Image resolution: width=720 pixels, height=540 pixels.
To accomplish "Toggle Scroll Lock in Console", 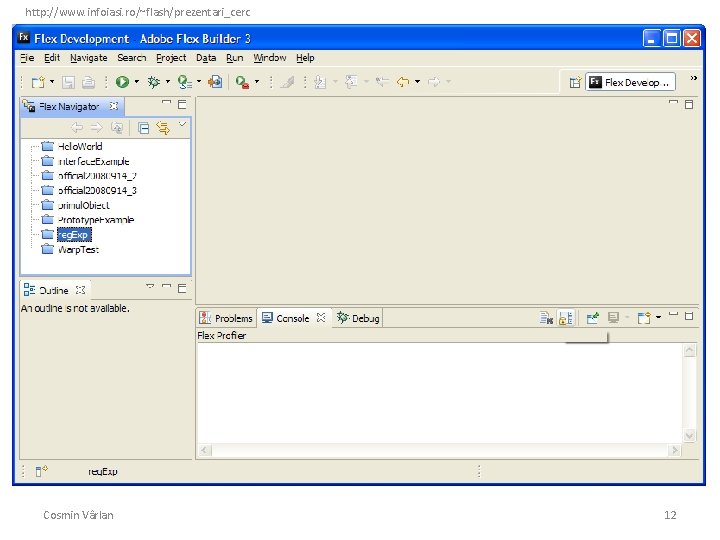I will [566, 318].
